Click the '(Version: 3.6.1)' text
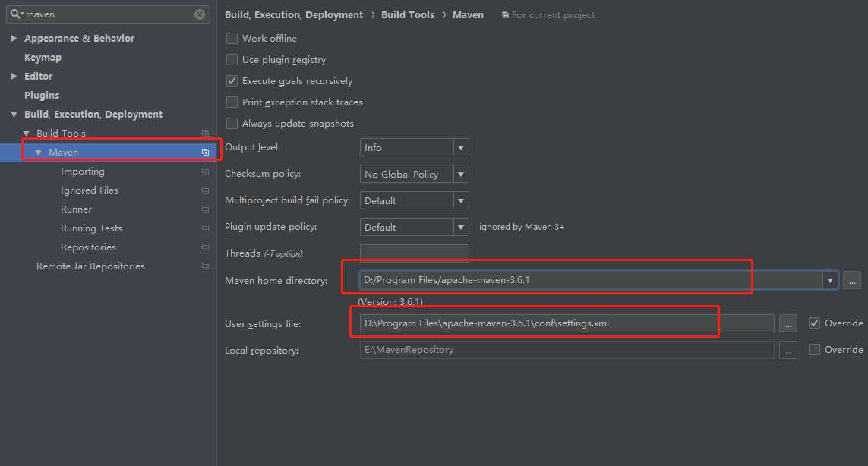868x466 pixels. click(390, 302)
